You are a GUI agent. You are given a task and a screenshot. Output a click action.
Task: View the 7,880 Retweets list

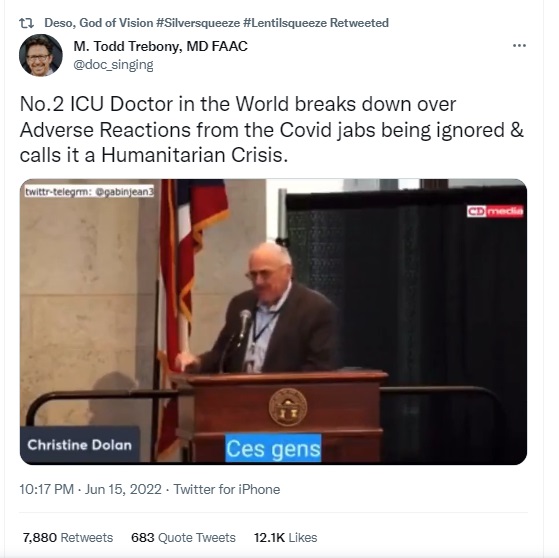68,537
